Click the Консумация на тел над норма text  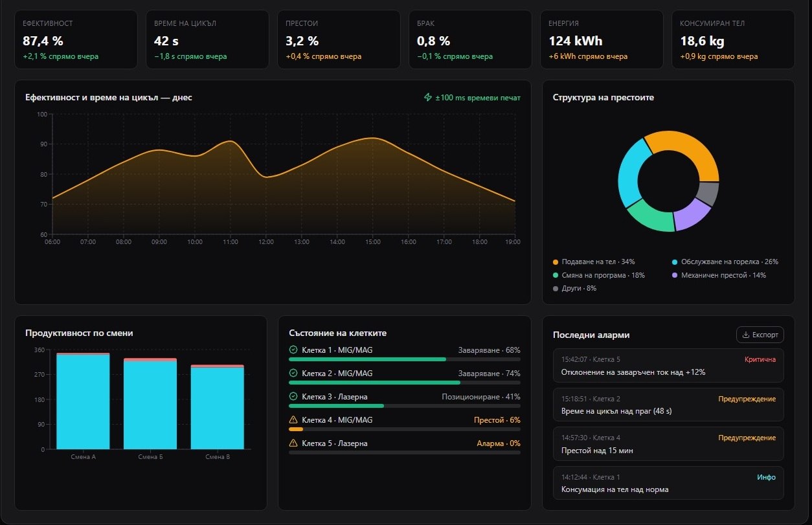(615, 489)
